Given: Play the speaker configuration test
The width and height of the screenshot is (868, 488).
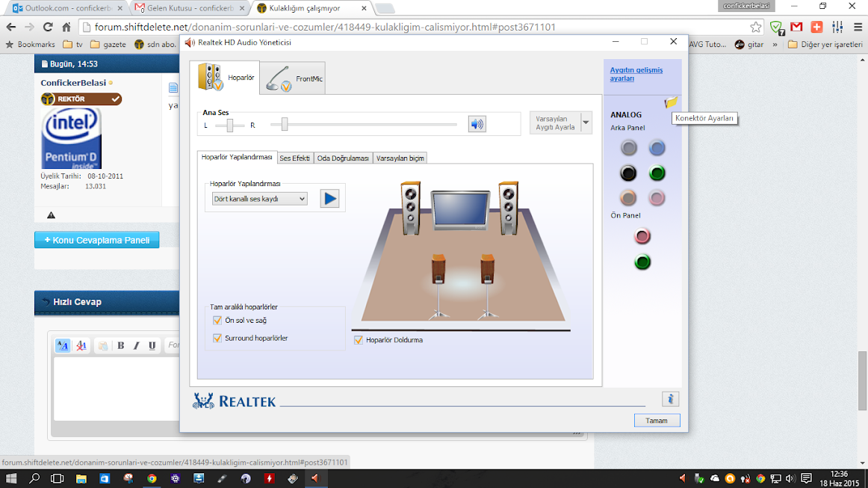Looking at the screenshot, I should (329, 198).
